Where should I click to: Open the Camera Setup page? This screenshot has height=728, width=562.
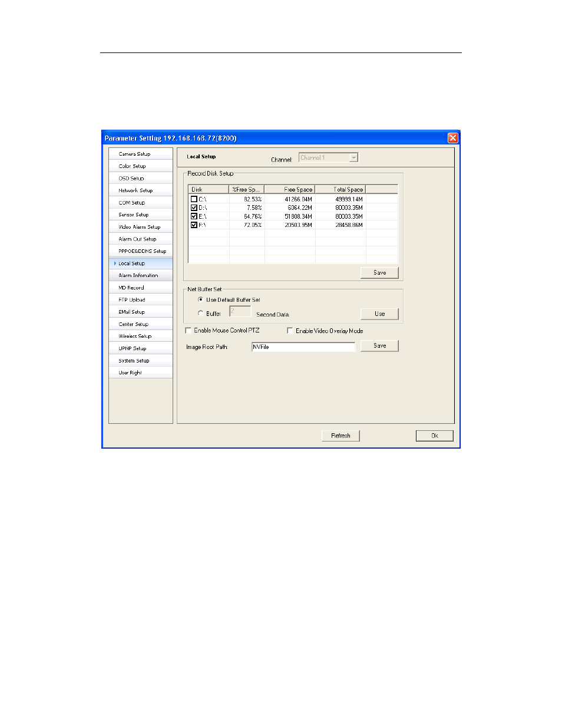[x=141, y=154]
